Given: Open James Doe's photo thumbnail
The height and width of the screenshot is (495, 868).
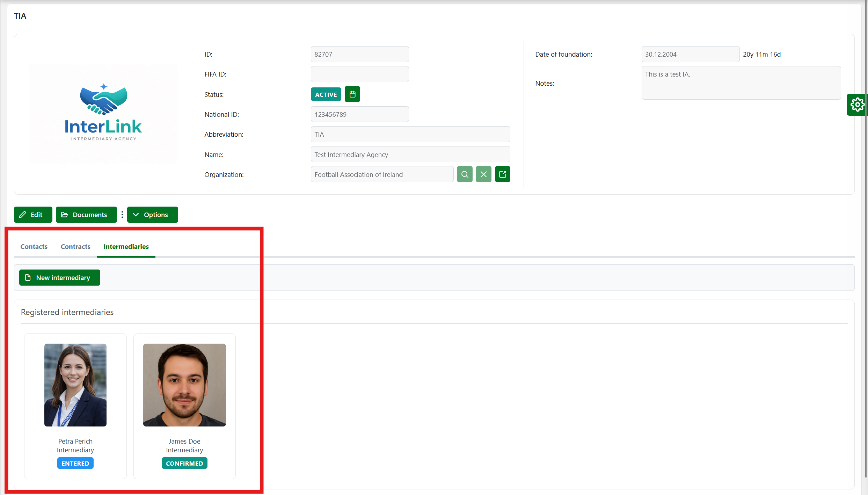Looking at the screenshot, I should (184, 385).
